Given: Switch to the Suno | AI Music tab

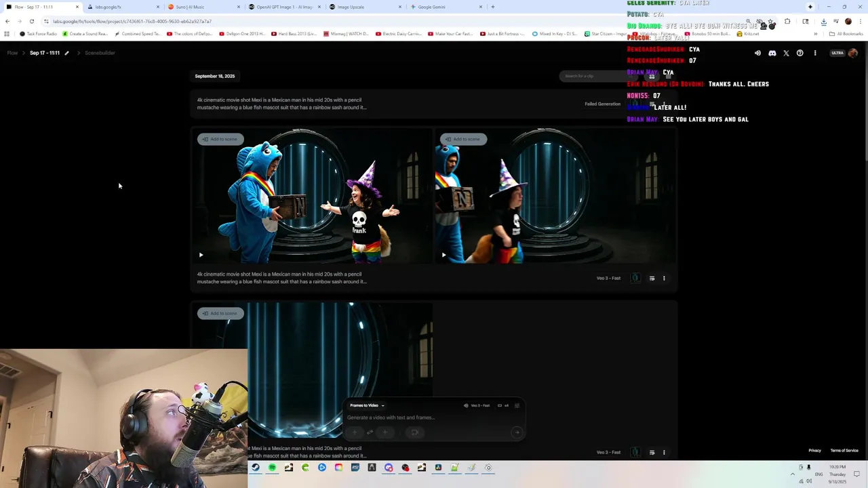Looking at the screenshot, I should pos(203,7).
